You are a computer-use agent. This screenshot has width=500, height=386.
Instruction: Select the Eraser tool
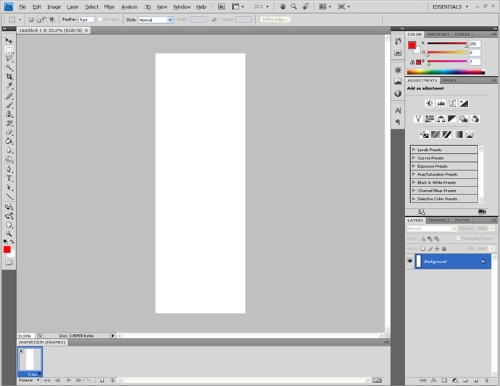coord(9,132)
